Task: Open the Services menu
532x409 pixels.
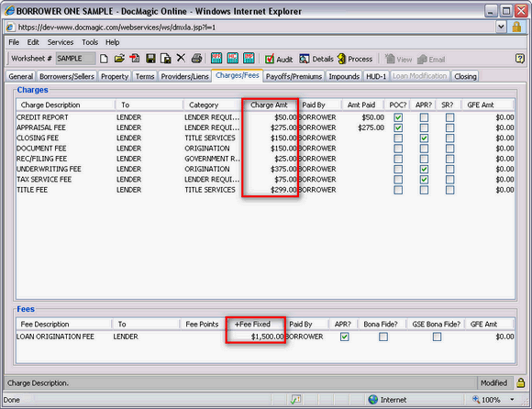Action: point(61,42)
